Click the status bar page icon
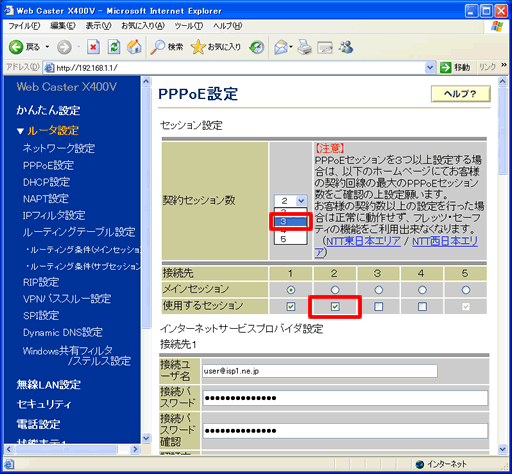The height and width of the screenshot is (474, 512). point(9,464)
